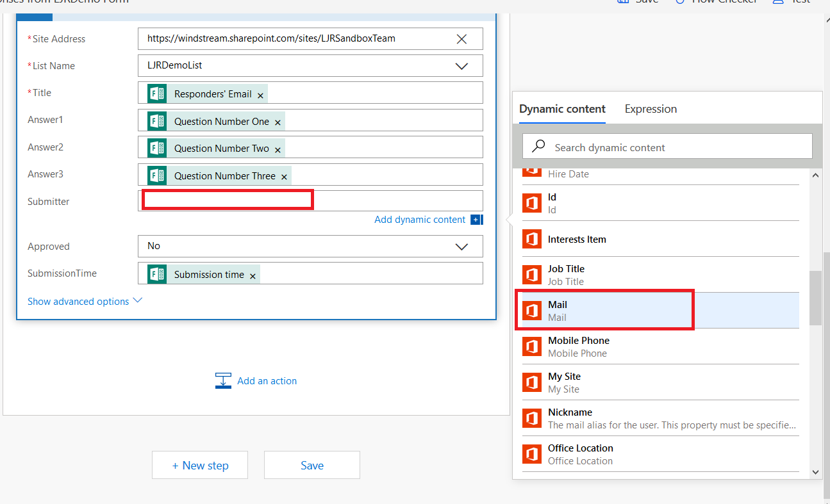Click the Office icon beside Mobile Phone

click(532, 346)
